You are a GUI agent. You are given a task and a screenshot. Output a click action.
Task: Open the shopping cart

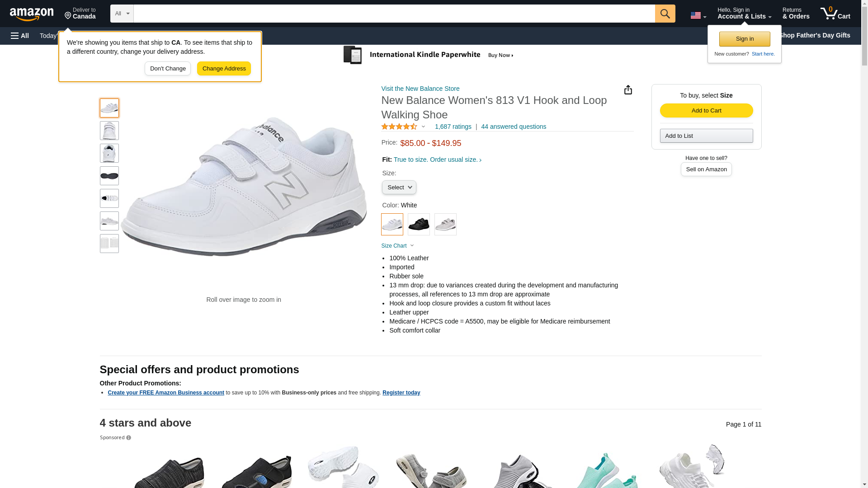[835, 14]
